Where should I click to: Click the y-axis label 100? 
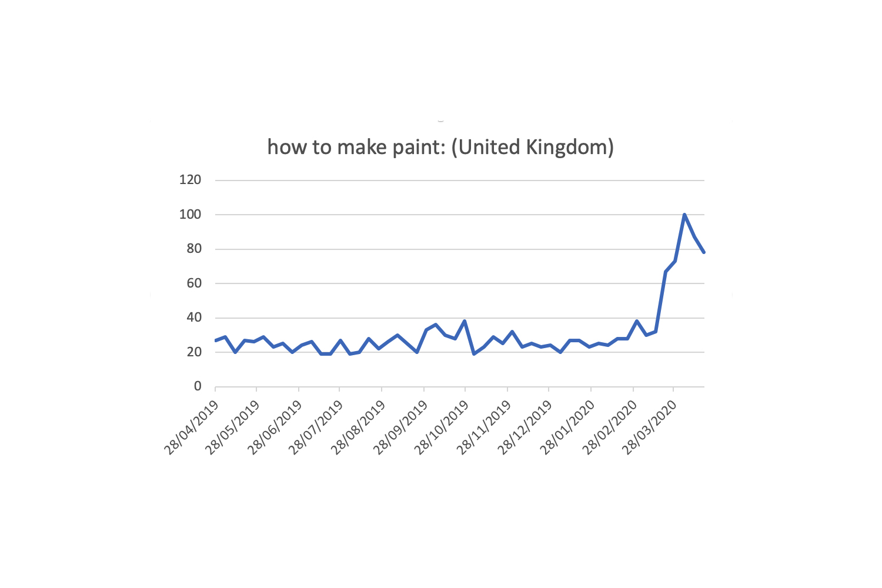(x=190, y=215)
